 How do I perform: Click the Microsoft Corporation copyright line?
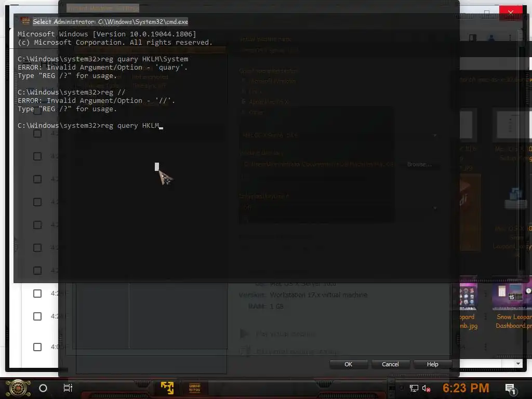(115, 43)
